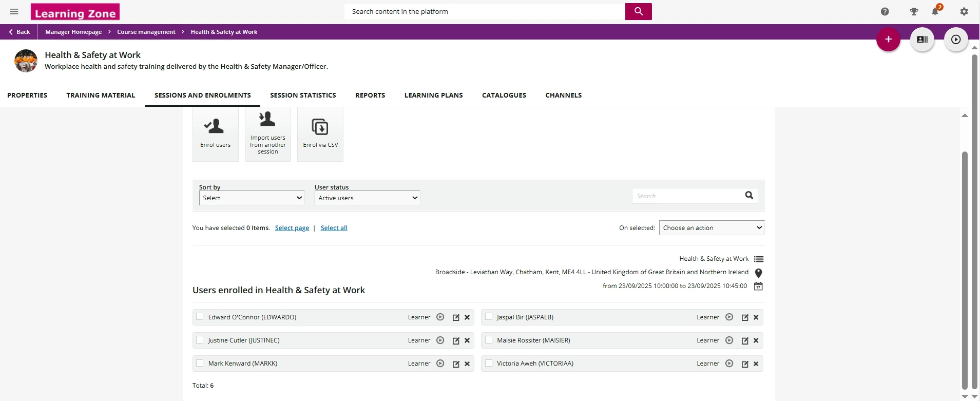The width and height of the screenshot is (980, 401).
Task: Open the Sessions and Enrolments tab
Action: click(203, 96)
